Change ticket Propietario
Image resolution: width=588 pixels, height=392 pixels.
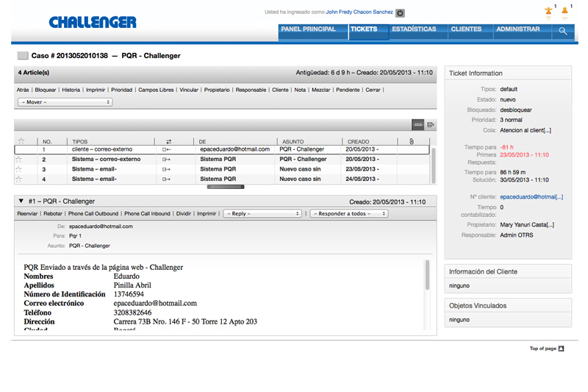point(217,90)
